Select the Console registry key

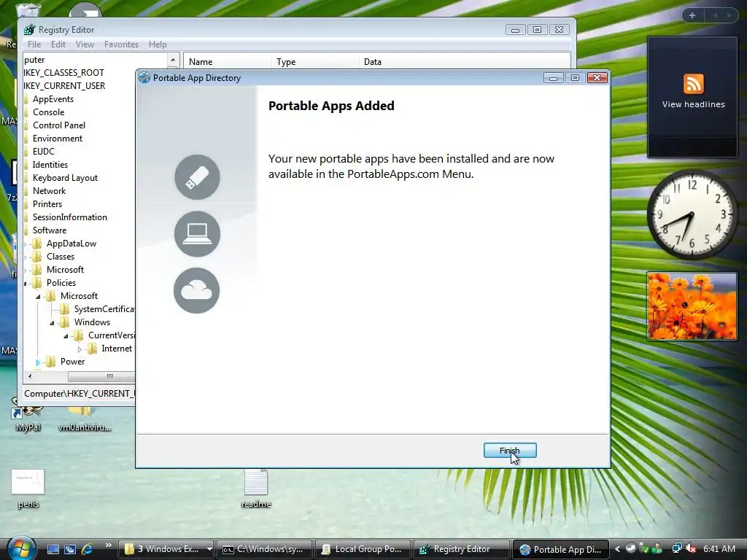[49, 112]
